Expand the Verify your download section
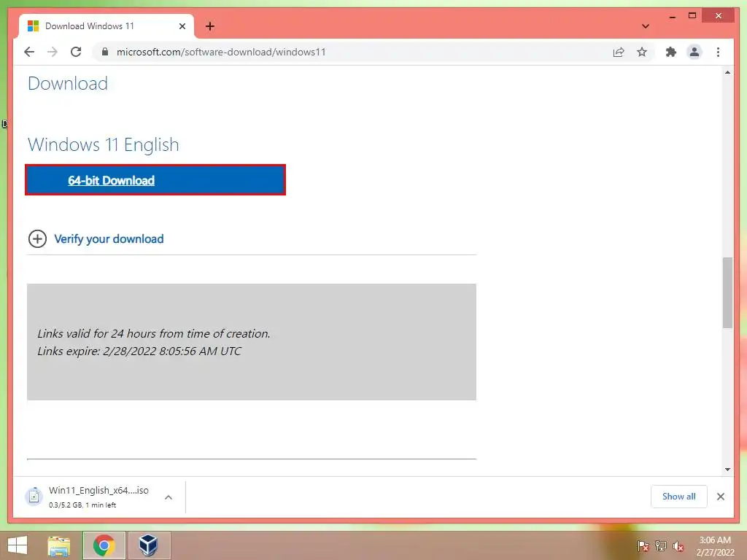 click(x=38, y=238)
